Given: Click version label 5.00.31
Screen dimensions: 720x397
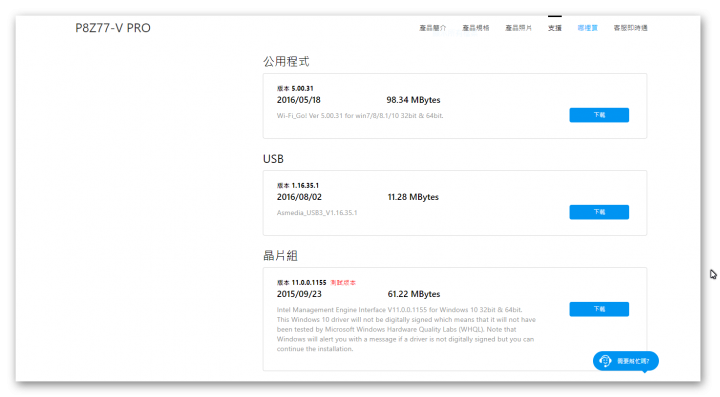Looking at the screenshot, I should [295, 89].
